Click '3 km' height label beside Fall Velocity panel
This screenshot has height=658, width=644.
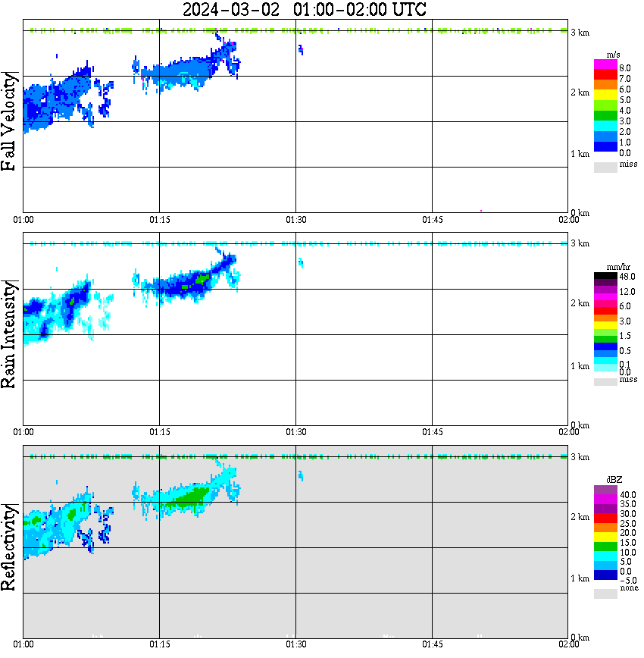tap(580, 33)
